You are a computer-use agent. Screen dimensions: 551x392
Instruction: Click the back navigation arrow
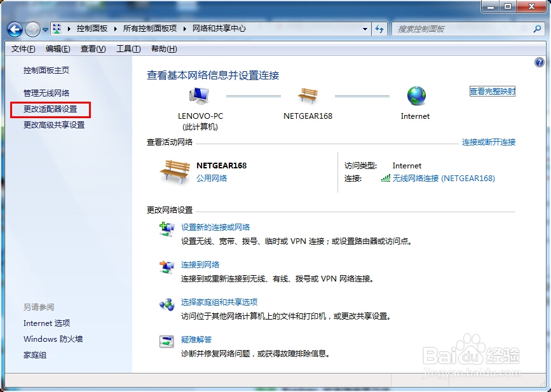tap(13, 29)
